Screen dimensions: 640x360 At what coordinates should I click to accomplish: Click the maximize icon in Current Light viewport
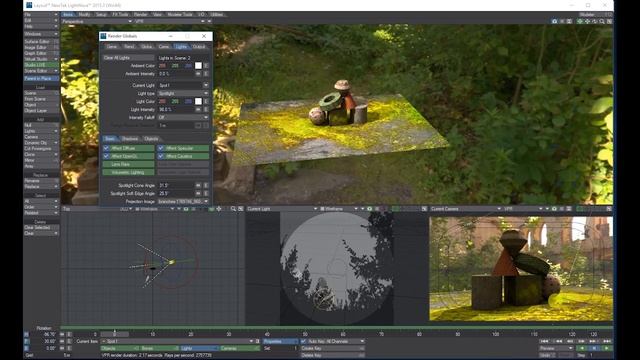[x=424, y=209]
